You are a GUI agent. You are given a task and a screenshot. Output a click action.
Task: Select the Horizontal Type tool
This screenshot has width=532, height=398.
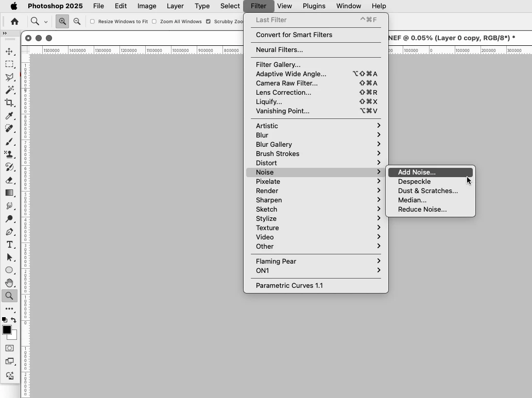pos(9,245)
